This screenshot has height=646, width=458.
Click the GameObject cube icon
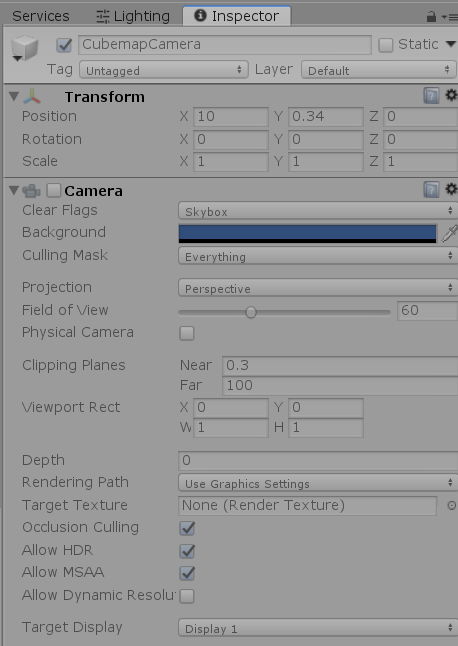(25, 47)
